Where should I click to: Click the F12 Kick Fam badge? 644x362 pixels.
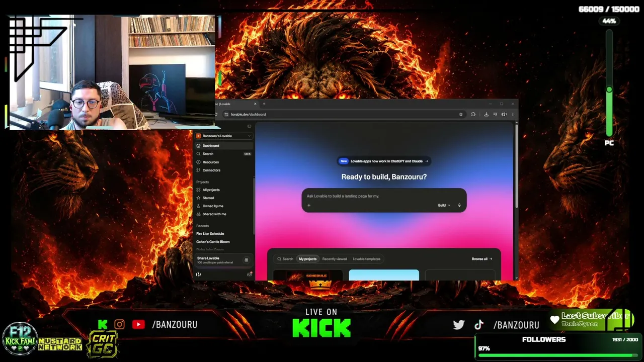[20, 338]
